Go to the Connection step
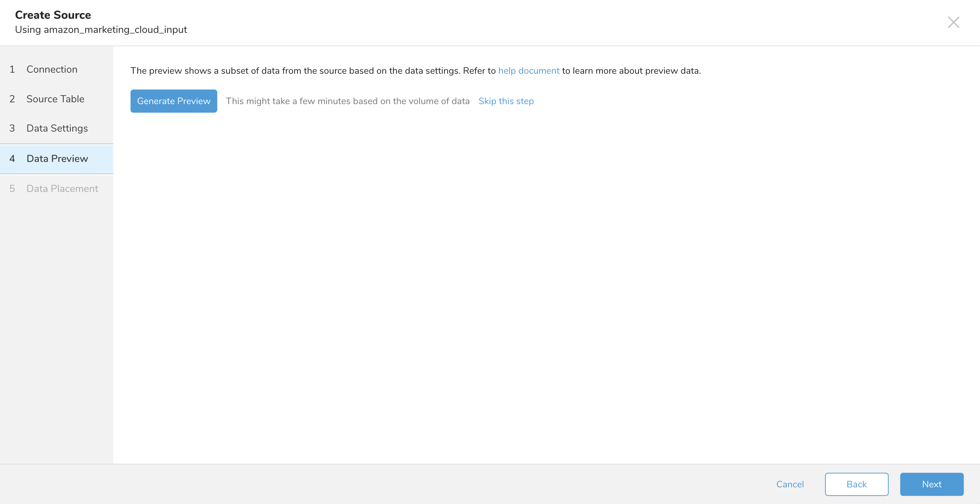Screen dimensions: 980x504 tap(52, 69)
